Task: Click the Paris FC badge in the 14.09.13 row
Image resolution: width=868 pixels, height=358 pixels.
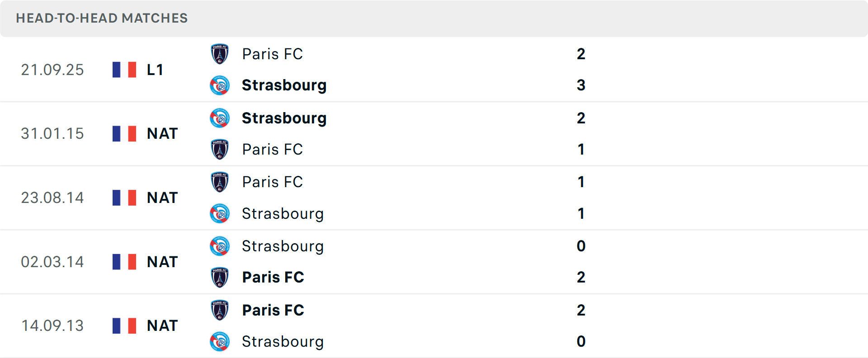Action: coord(220,310)
